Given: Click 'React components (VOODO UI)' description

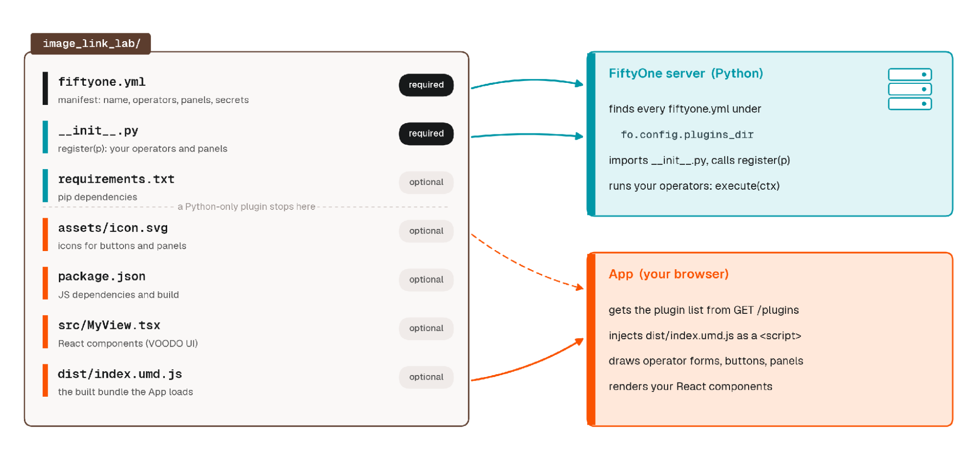Looking at the screenshot, I should (127, 343).
